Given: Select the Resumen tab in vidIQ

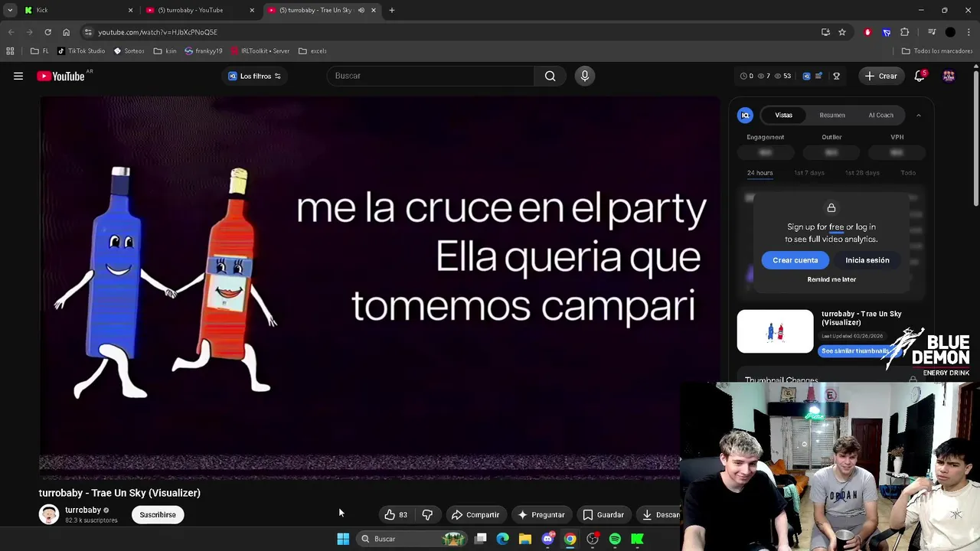Looking at the screenshot, I should tap(832, 116).
